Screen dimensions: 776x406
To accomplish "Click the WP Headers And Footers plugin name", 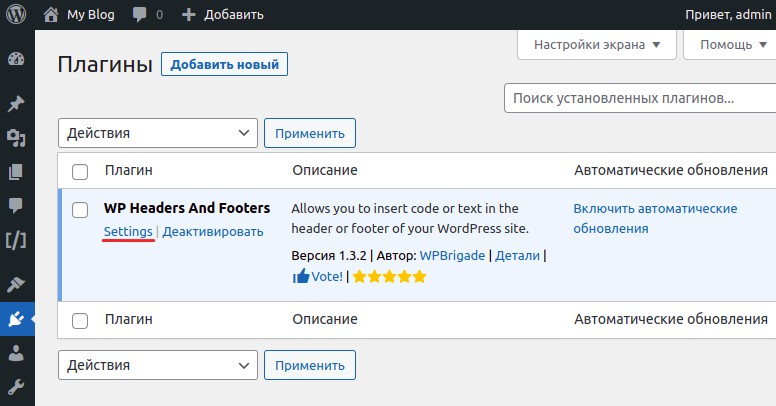I will point(187,208).
